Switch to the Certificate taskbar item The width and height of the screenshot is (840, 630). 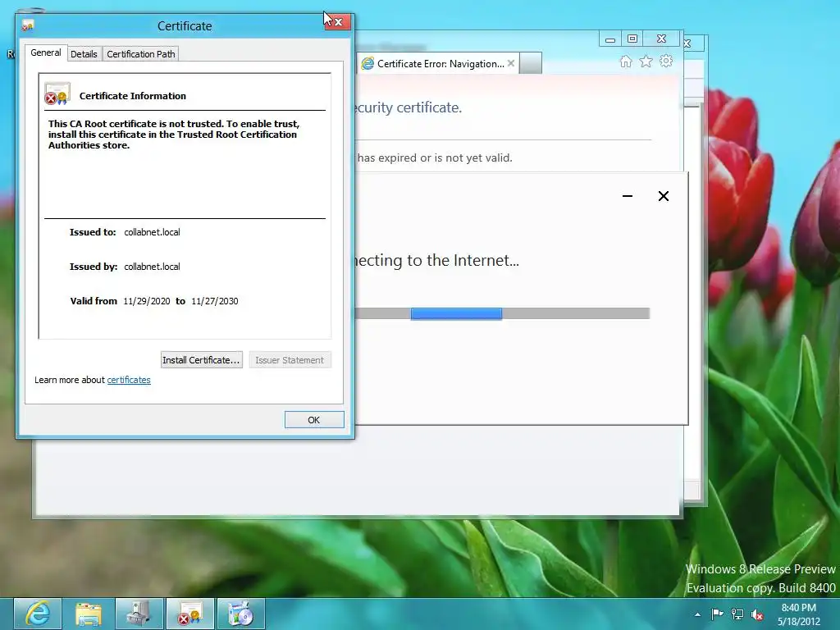click(x=190, y=614)
